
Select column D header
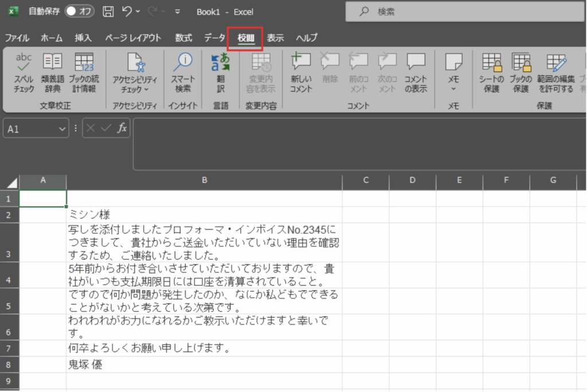point(413,181)
